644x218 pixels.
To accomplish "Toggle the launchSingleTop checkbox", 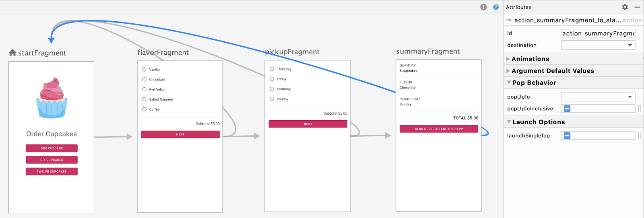I will (567, 136).
